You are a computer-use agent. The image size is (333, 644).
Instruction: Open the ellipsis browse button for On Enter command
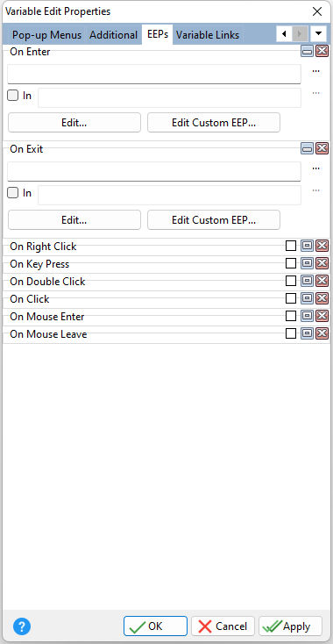(x=315, y=71)
